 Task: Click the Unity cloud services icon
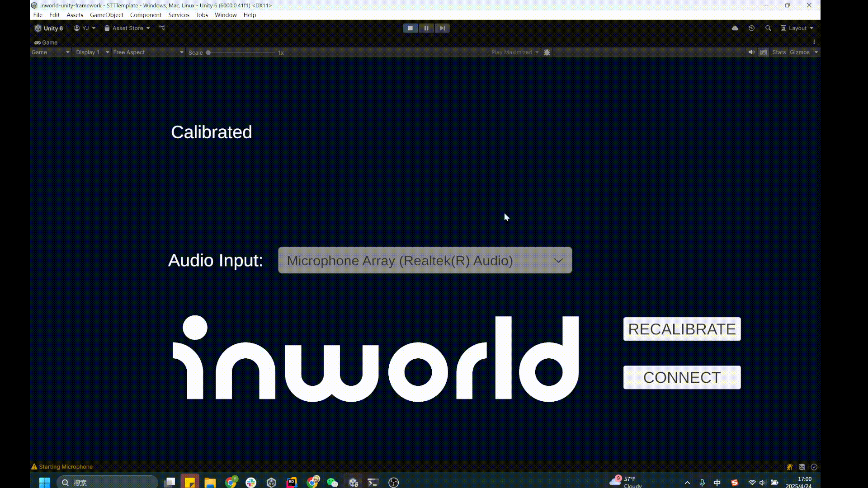[x=735, y=28]
